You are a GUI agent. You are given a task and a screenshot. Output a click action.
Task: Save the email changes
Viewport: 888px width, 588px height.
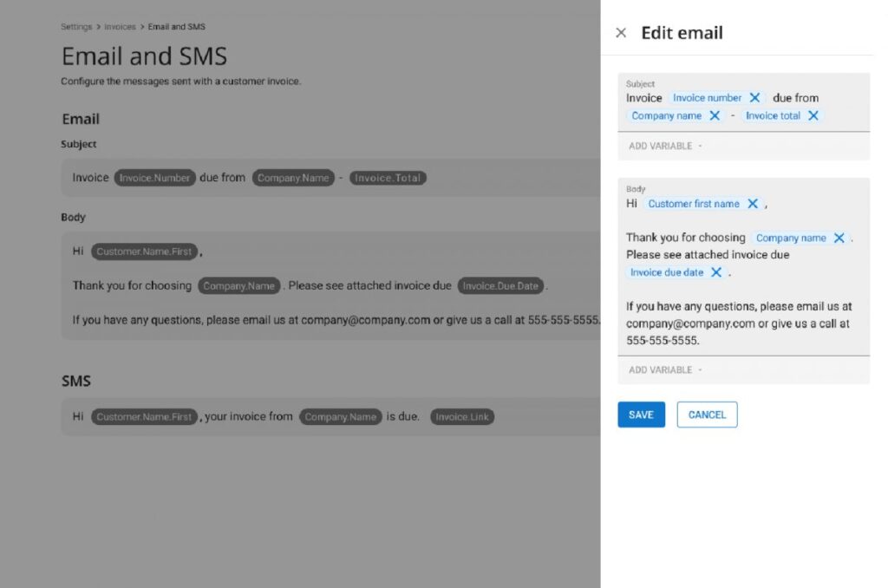coord(641,415)
